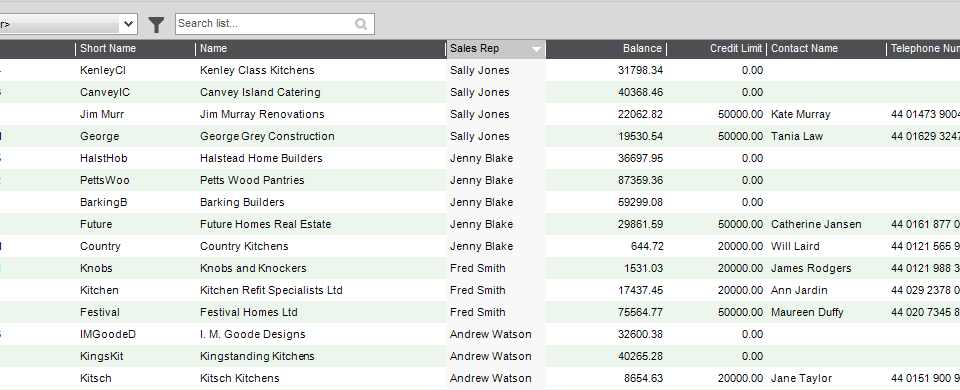This screenshot has height=390, width=960.
Task: Click contact name Jane Taylor
Action: tap(801, 379)
